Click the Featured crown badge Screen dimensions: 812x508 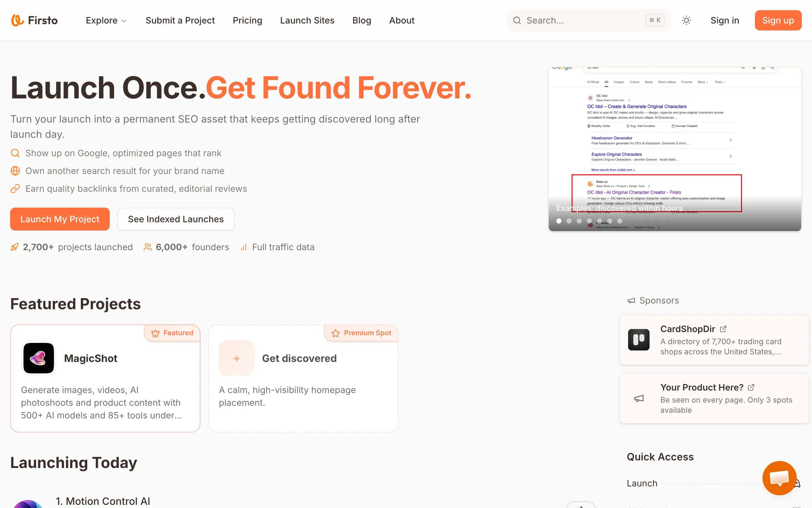click(173, 333)
